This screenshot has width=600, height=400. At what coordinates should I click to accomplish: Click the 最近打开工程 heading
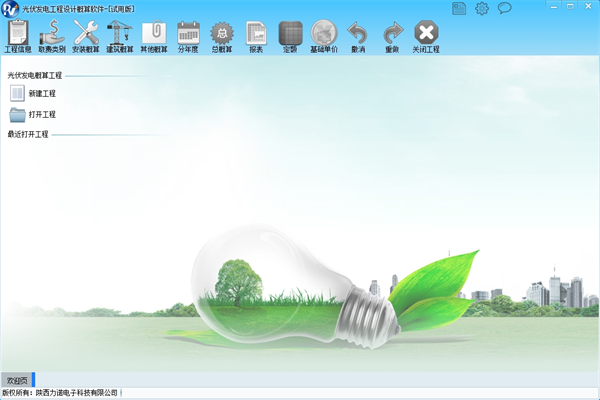coord(28,134)
